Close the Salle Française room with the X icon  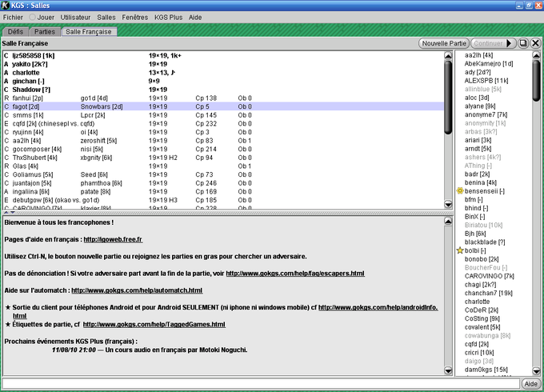535,43
